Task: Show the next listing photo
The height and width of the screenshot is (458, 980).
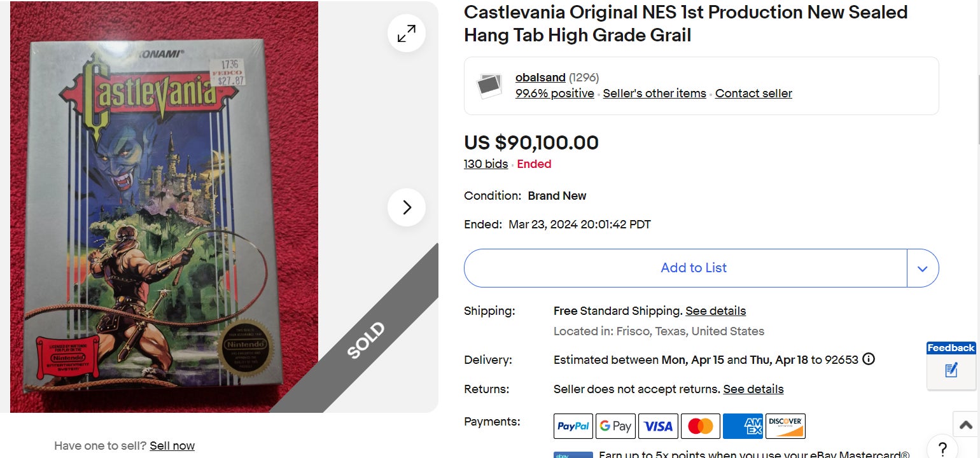Action: [407, 207]
